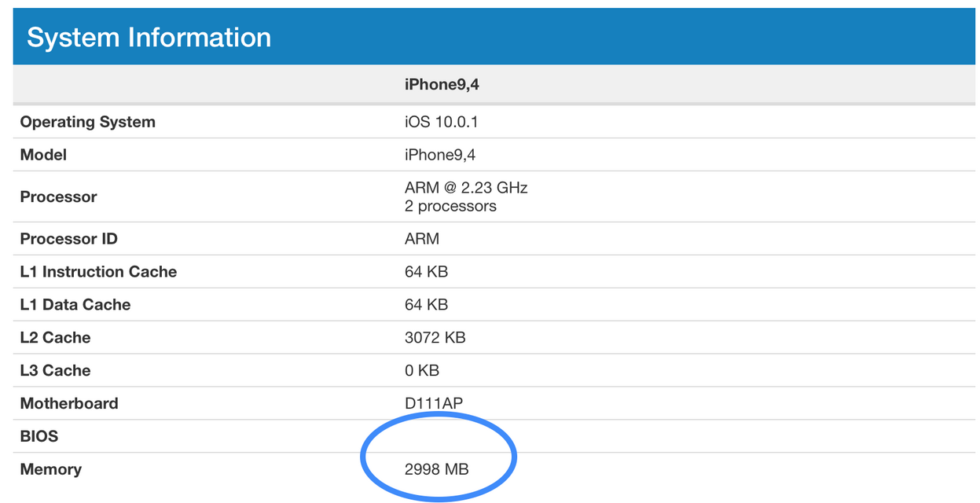The image size is (980, 503).
Task: Click the ARM @ 2.23 GHz text
Action: (466, 187)
